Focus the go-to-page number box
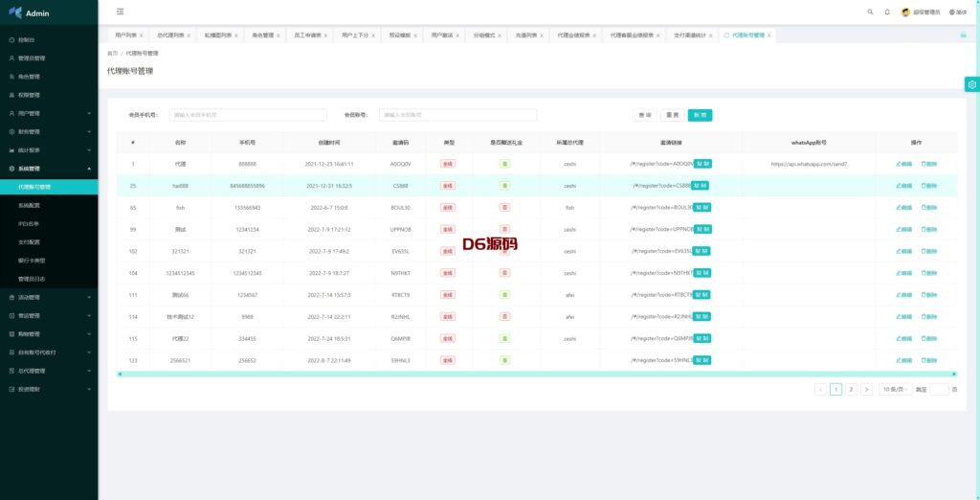 [x=939, y=389]
